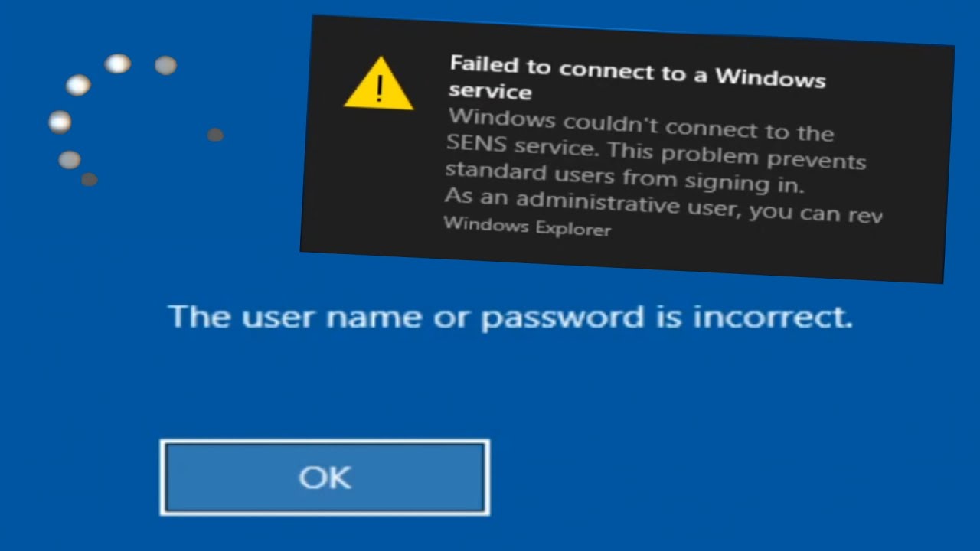Click the small dark gray spinner dot on the right

coord(215,135)
